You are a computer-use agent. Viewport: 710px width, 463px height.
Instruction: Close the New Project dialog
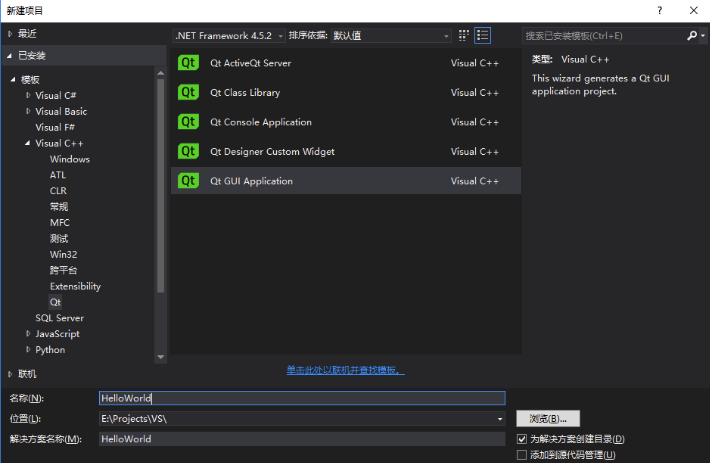(694, 10)
